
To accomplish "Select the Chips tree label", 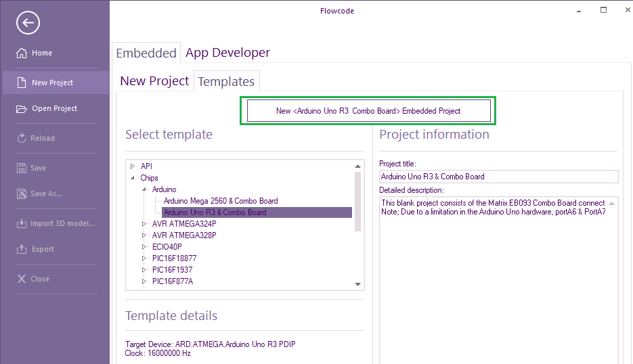I will (x=149, y=178).
